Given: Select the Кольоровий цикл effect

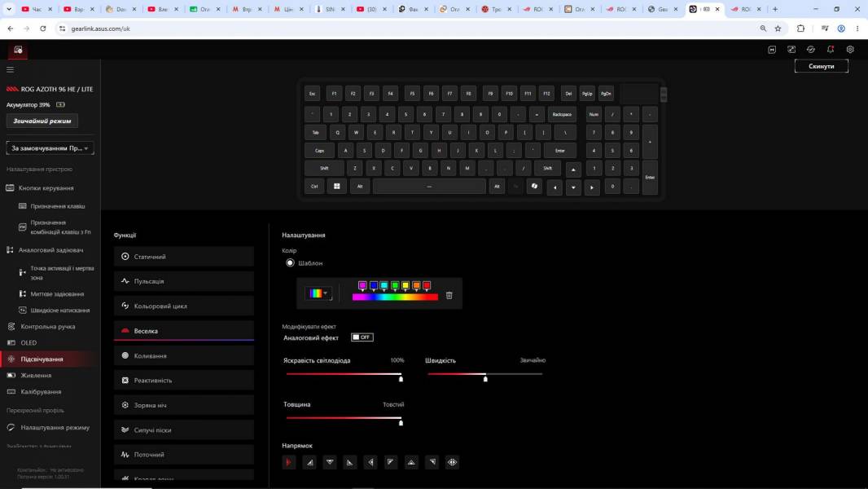Looking at the screenshot, I should 184,306.
